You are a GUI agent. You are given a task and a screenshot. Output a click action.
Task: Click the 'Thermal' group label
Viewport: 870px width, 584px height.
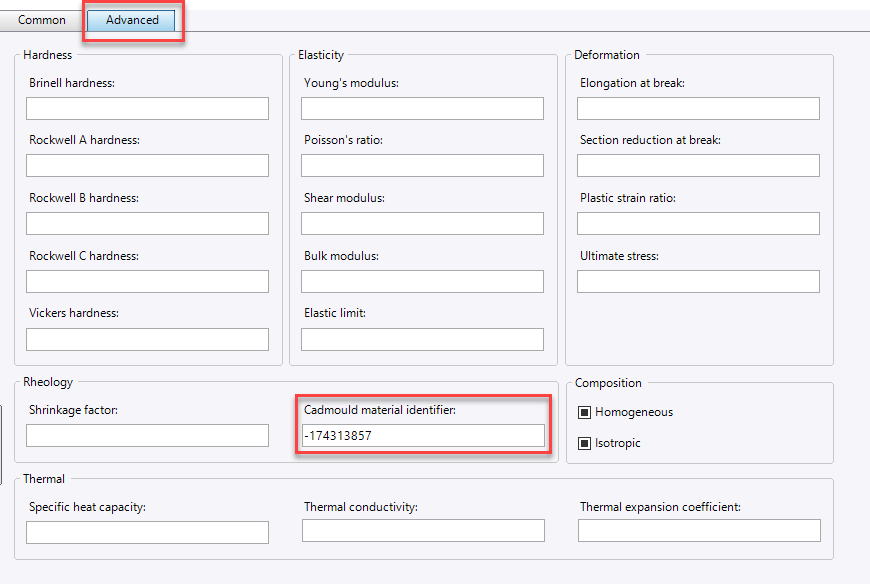[44, 479]
